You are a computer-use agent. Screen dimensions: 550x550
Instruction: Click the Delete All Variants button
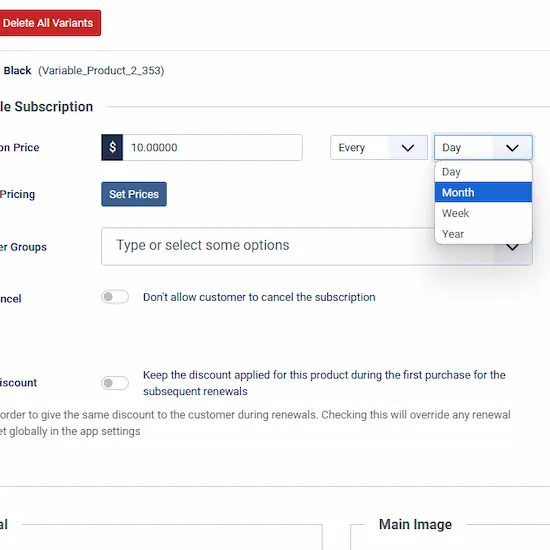click(50, 23)
